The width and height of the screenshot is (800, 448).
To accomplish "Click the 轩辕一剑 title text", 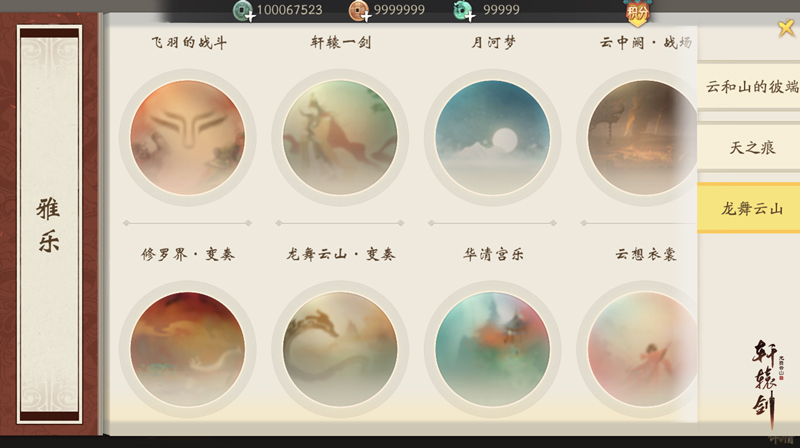I will [340, 42].
